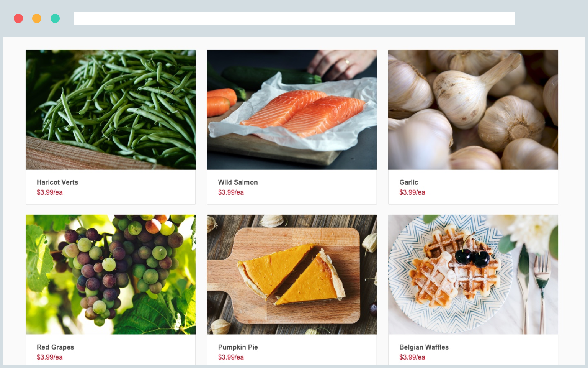This screenshot has width=588, height=368.
Task: Select the Pumpkin Pie product title
Action: [238, 347]
